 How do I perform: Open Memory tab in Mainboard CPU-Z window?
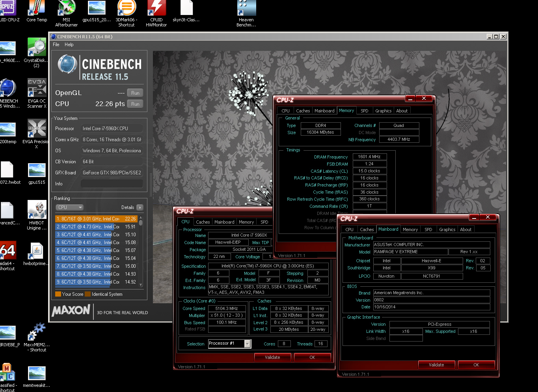pos(410,230)
